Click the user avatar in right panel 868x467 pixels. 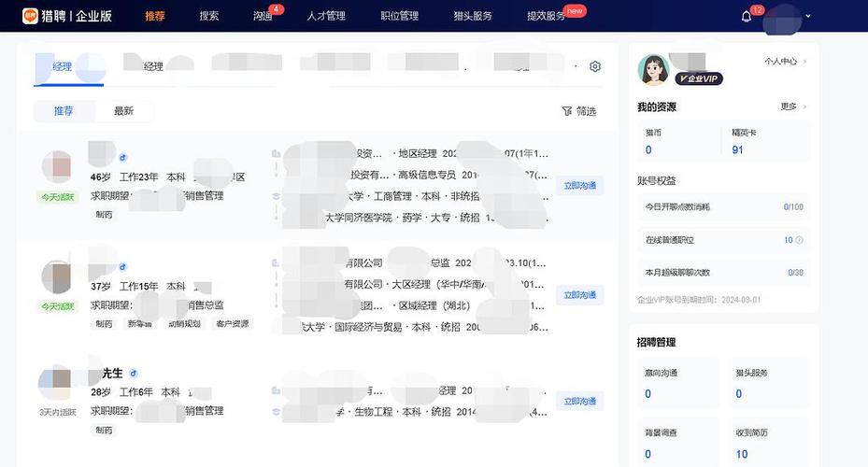click(654, 69)
